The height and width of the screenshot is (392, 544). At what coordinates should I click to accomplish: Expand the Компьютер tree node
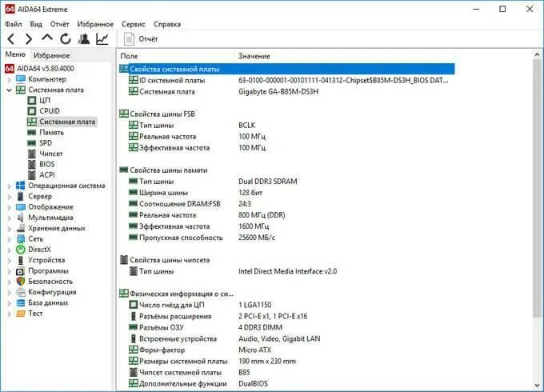[x=9, y=79]
